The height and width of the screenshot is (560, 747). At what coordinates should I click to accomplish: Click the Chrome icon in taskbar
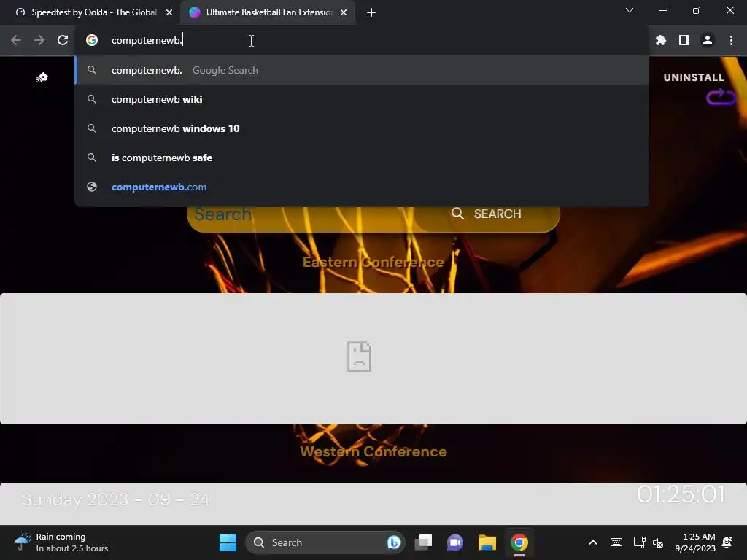pyautogui.click(x=519, y=542)
